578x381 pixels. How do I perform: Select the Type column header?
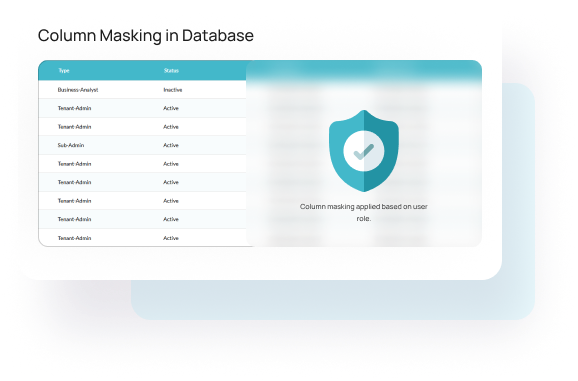(64, 70)
